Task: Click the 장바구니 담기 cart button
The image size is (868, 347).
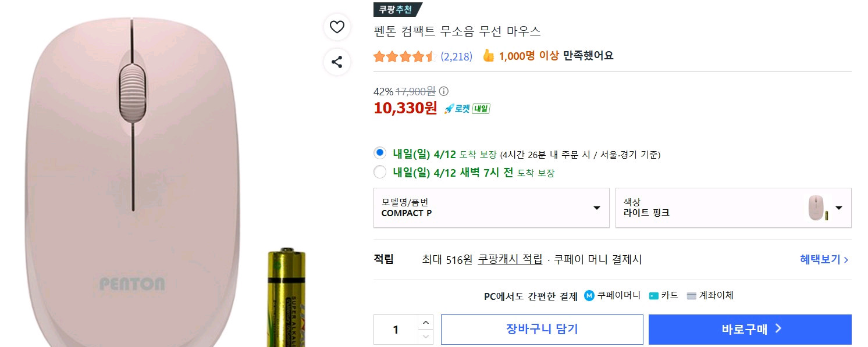Action: (x=542, y=329)
